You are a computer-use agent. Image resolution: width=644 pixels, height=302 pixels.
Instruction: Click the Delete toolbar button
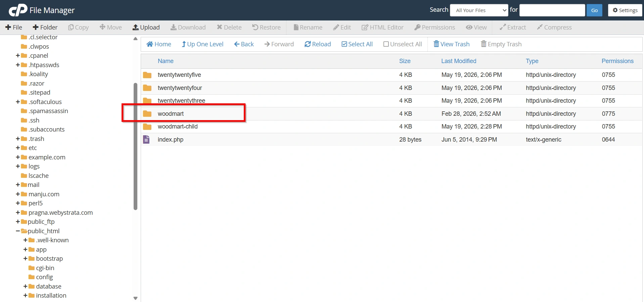(229, 27)
